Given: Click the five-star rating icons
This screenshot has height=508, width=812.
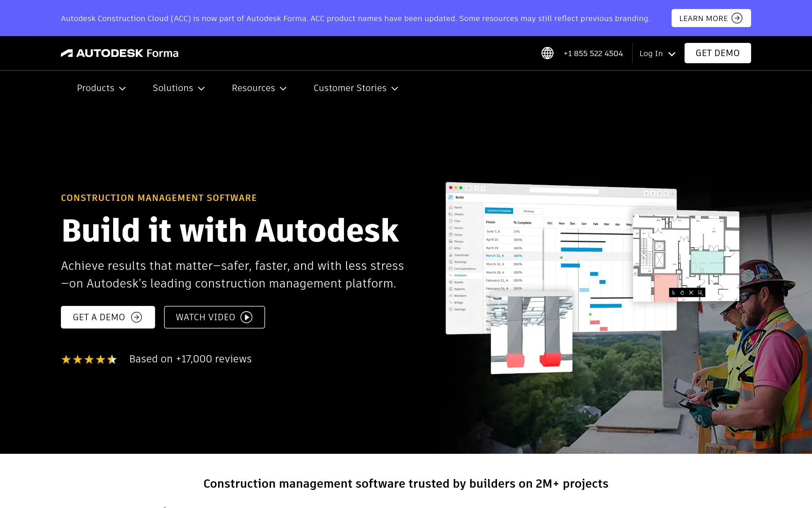Looking at the screenshot, I should (89, 359).
